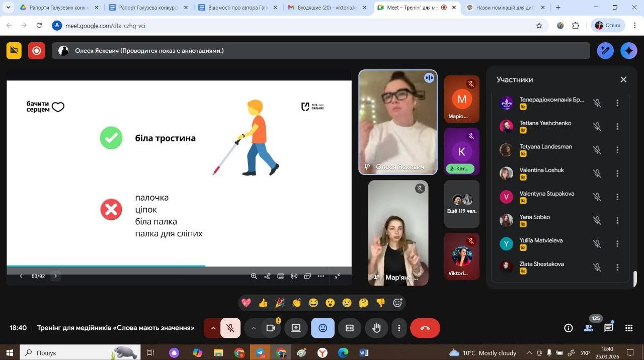Raise hand in the meeting

[376, 328]
